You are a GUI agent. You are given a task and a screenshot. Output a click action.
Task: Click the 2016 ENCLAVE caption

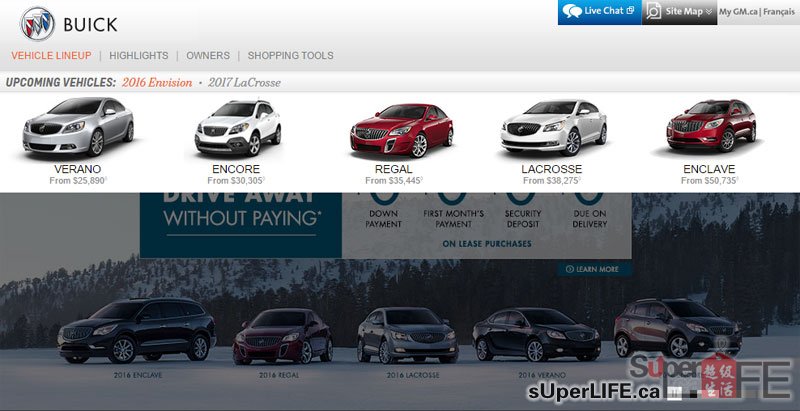(138, 375)
